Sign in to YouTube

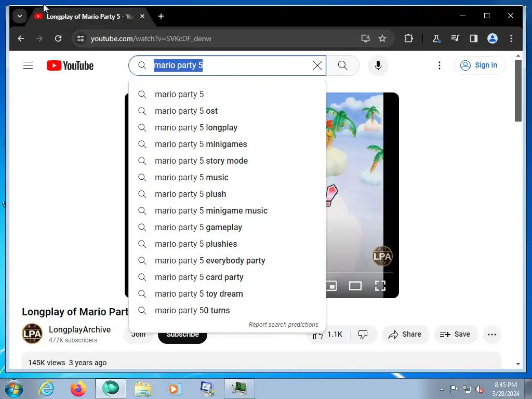coord(479,65)
